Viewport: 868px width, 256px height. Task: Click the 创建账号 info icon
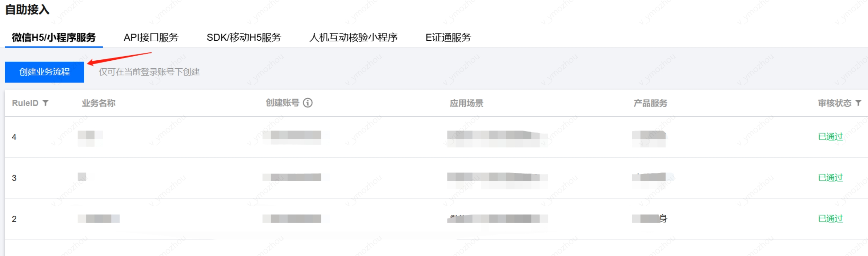(308, 103)
